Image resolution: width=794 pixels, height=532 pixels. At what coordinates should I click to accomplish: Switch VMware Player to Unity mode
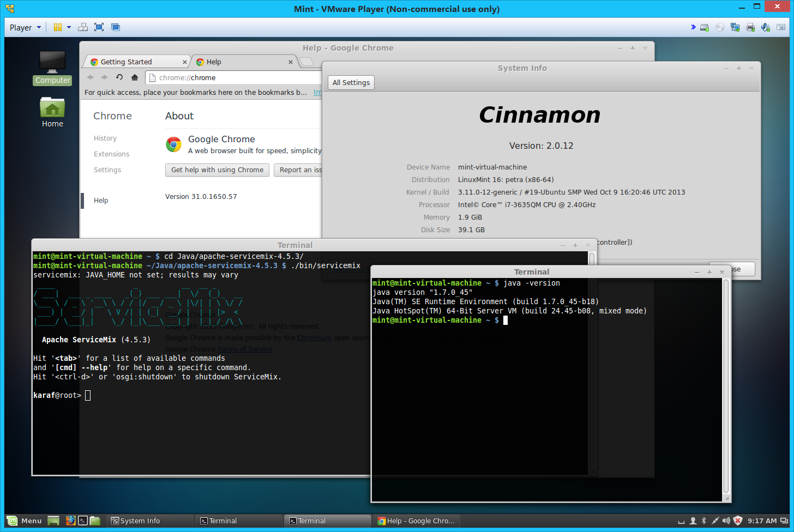coord(115,27)
